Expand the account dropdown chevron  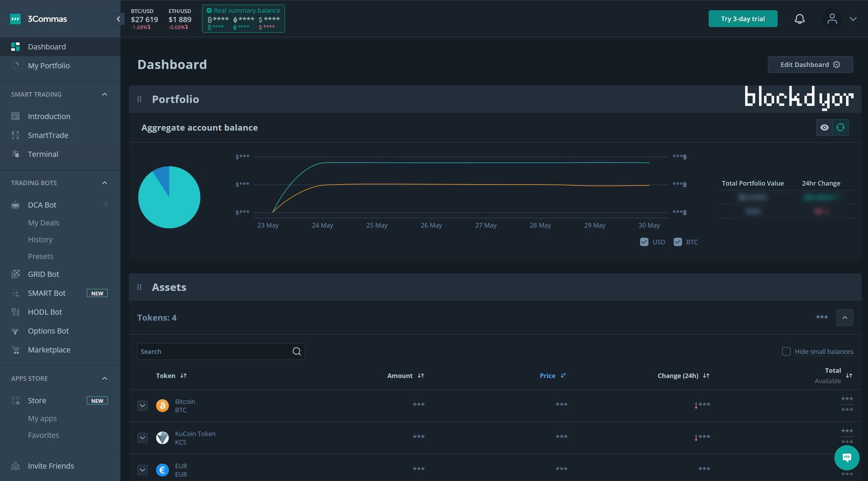(x=853, y=19)
